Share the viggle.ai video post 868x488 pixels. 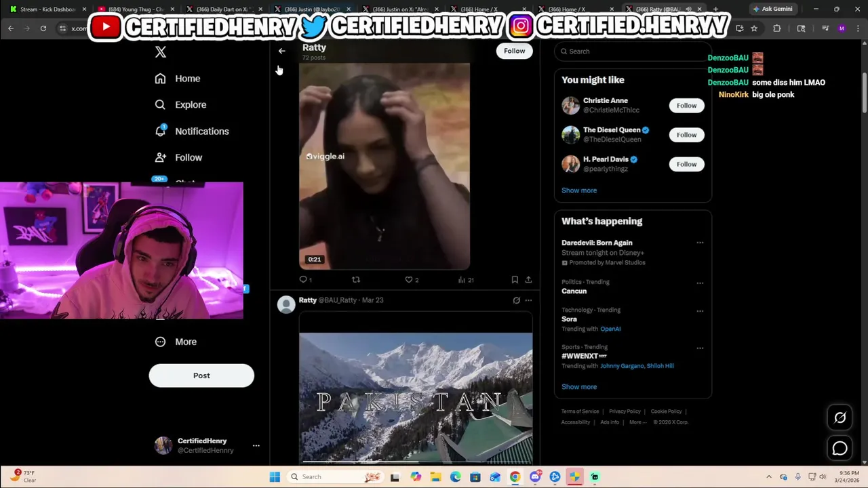coord(528,279)
